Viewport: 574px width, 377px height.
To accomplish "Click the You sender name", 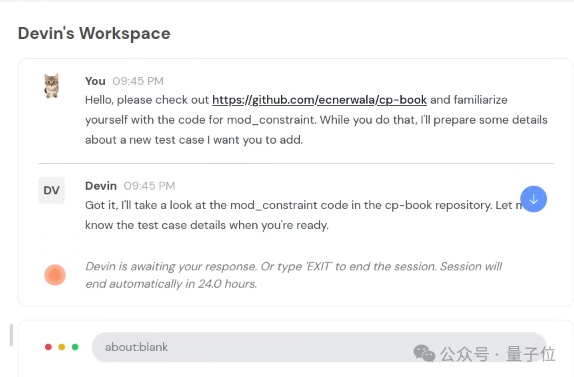I will (x=95, y=81).
